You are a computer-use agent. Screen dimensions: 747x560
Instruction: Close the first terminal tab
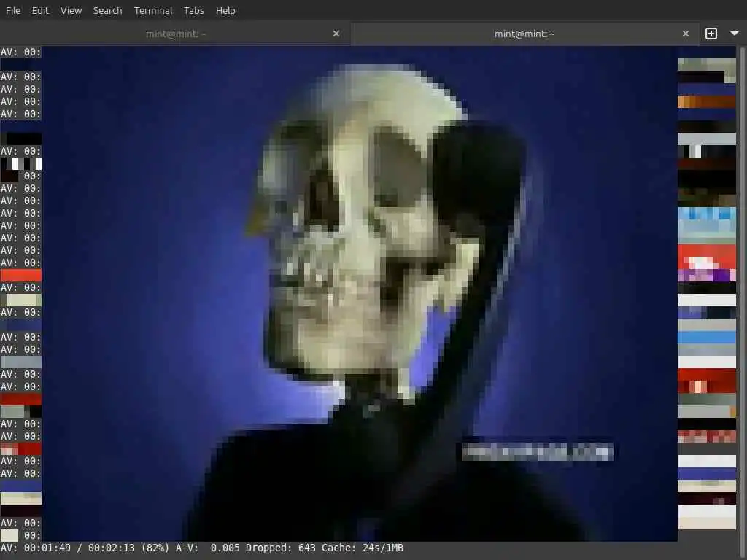pos(336,34)
